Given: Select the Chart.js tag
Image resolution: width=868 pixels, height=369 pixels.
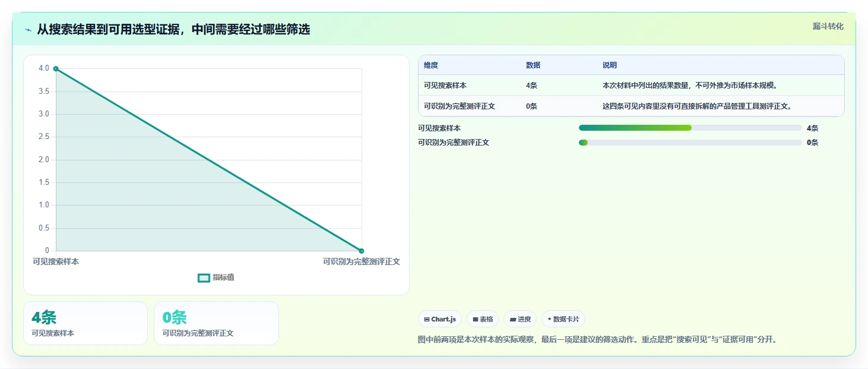Looking at the screenshot, I should coord(440,319).
